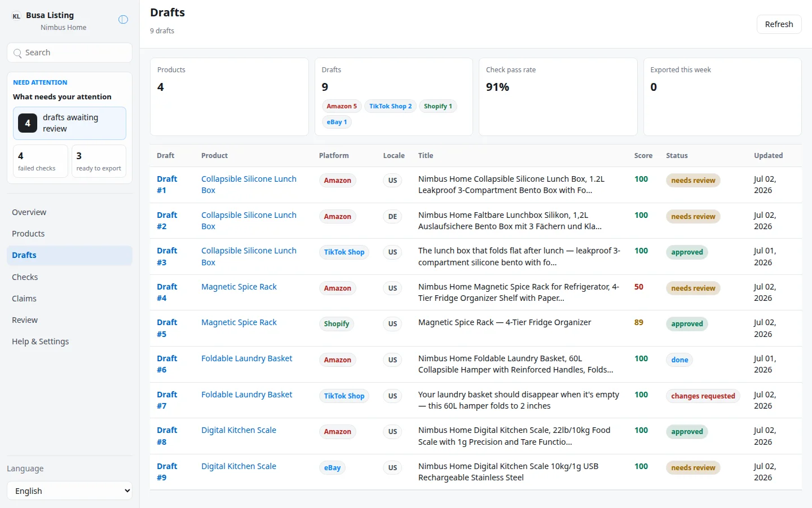The height and width of the screenshot is (508, 812).
Task: Click the eBay platform tag in Draft #9 row
Action: [332, 468]
